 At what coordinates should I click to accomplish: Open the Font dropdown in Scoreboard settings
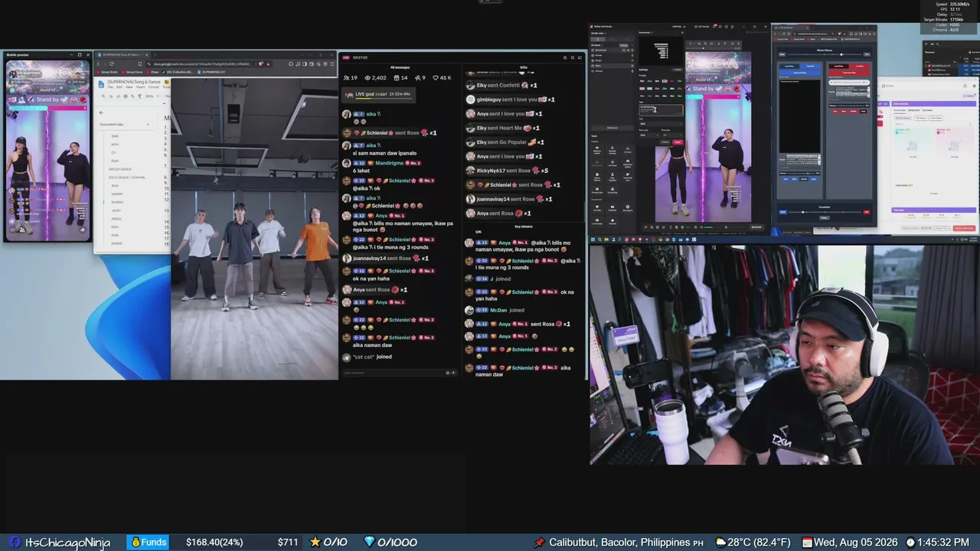[x=661, y=123]
